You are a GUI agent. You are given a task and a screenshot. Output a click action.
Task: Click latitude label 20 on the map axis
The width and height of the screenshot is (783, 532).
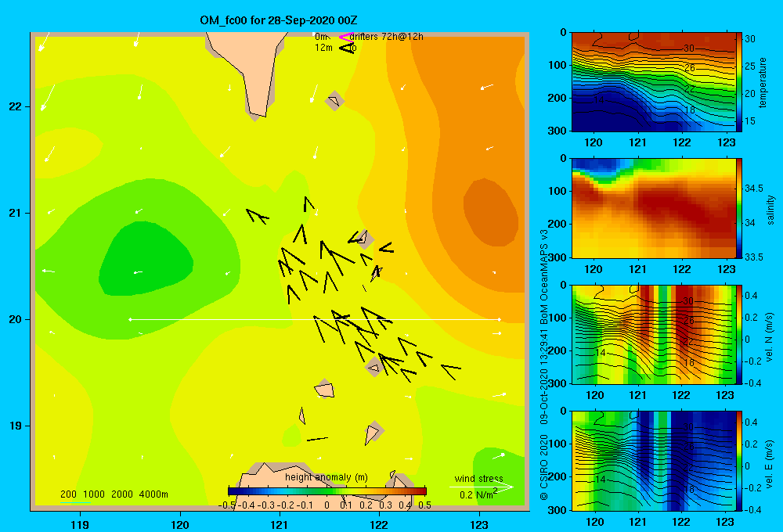click(x=16, y=319)
